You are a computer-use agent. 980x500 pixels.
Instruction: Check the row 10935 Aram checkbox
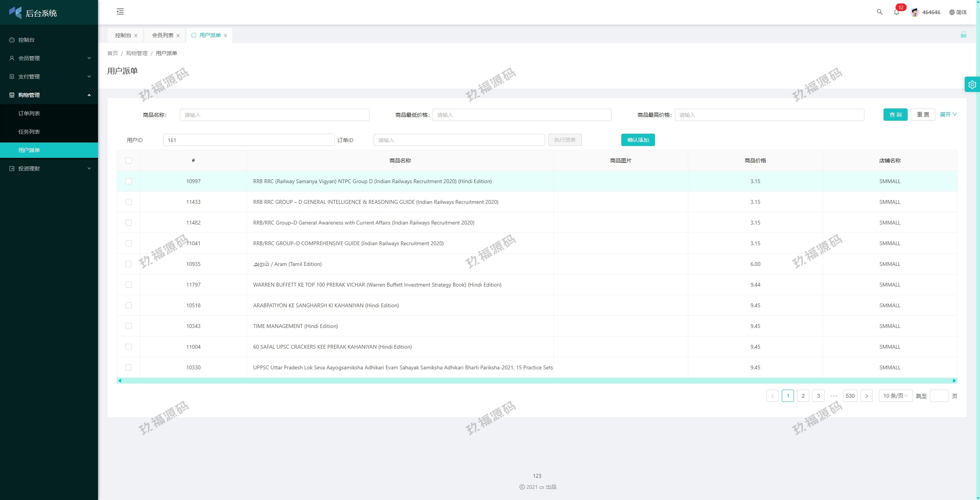point(129,264)
